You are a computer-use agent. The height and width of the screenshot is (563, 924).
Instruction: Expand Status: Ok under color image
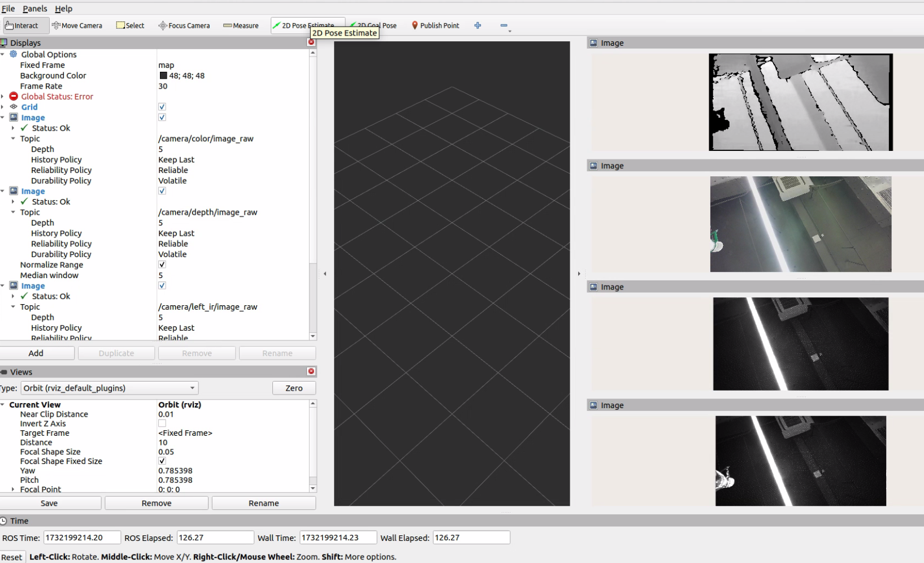[13, 128]
